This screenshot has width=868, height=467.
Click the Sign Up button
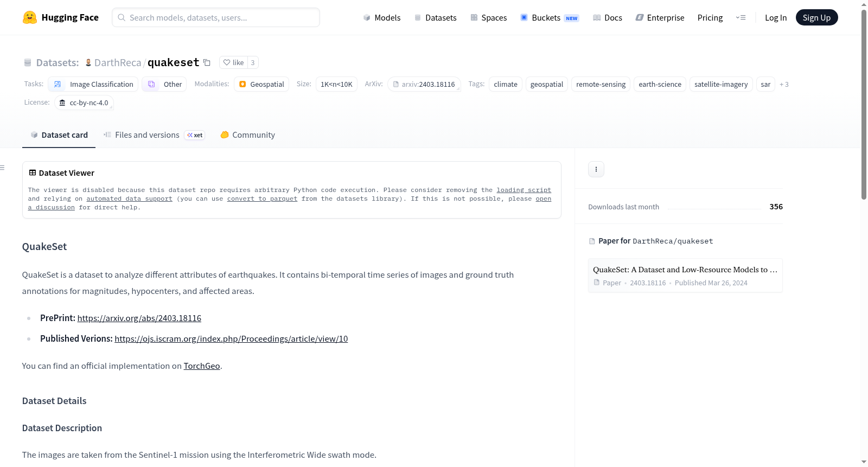pos(816,17)
